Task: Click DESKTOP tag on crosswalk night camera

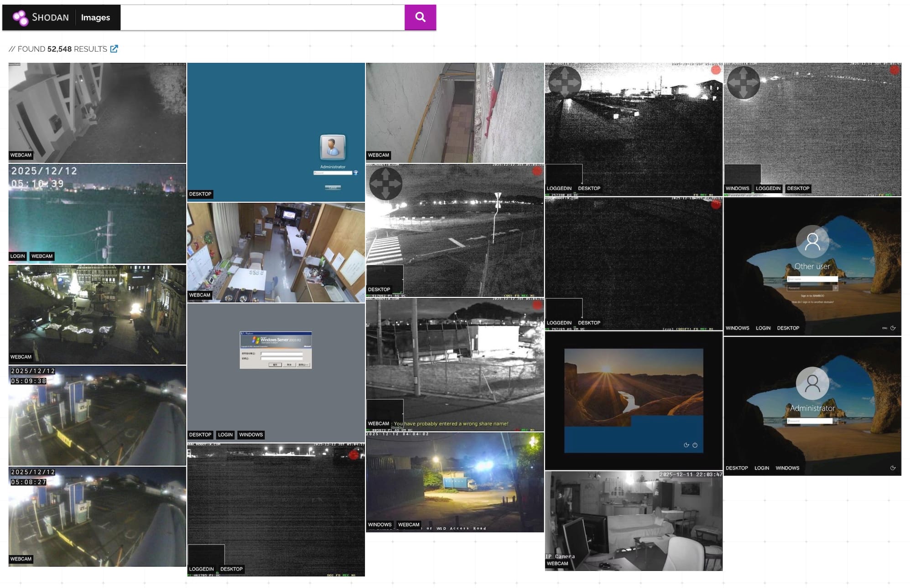Action: (379, 289)
